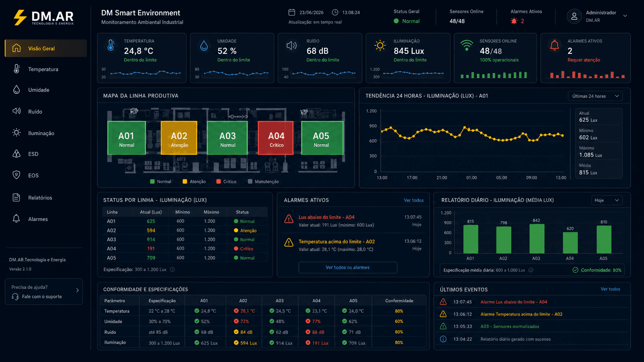
Task: Select the A01 Normal zone on the map
Action: click(x=126, y=138)
